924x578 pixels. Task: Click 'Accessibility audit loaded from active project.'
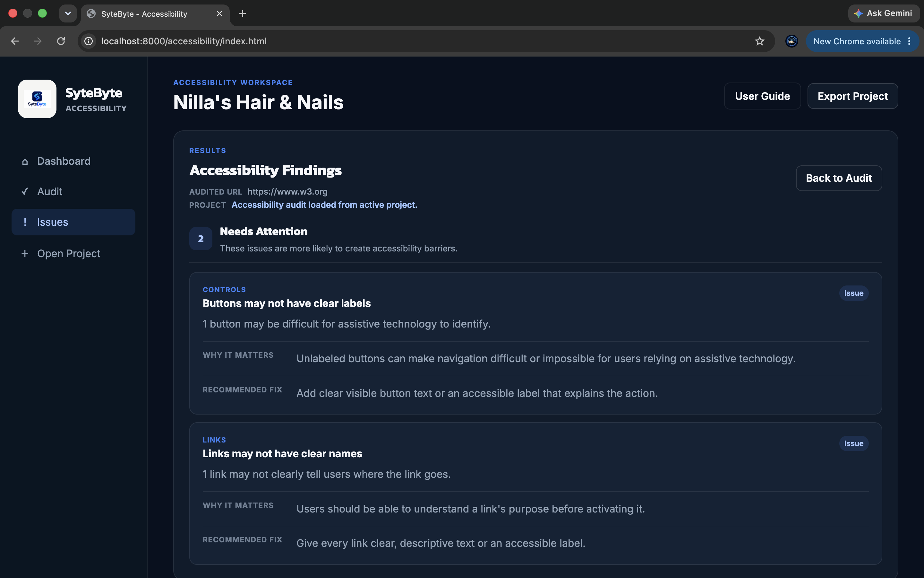[324, 205]
